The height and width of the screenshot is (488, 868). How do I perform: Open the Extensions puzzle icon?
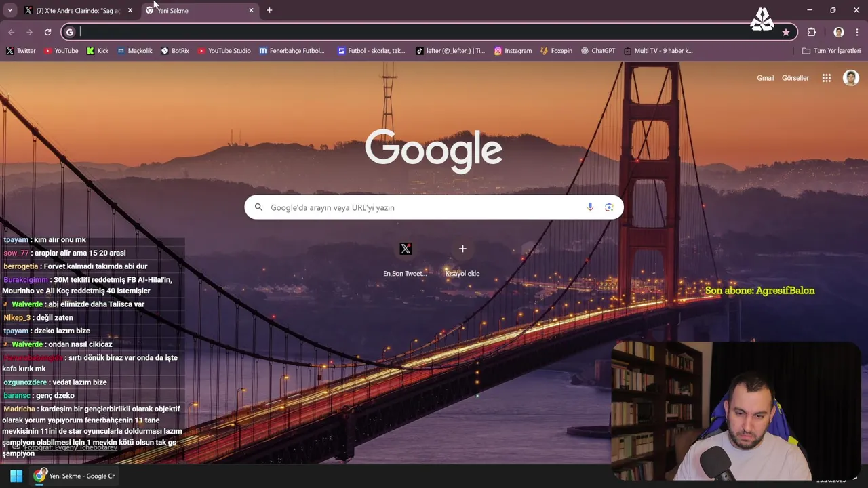(x=812, y=32)
